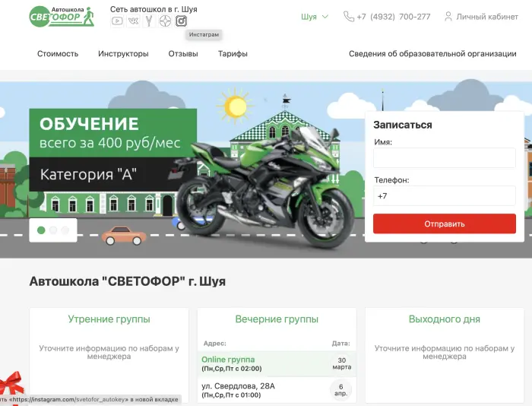Click the round compass-style social icon
This screenshot has height=406, width=532.
[x=165, y=21]
